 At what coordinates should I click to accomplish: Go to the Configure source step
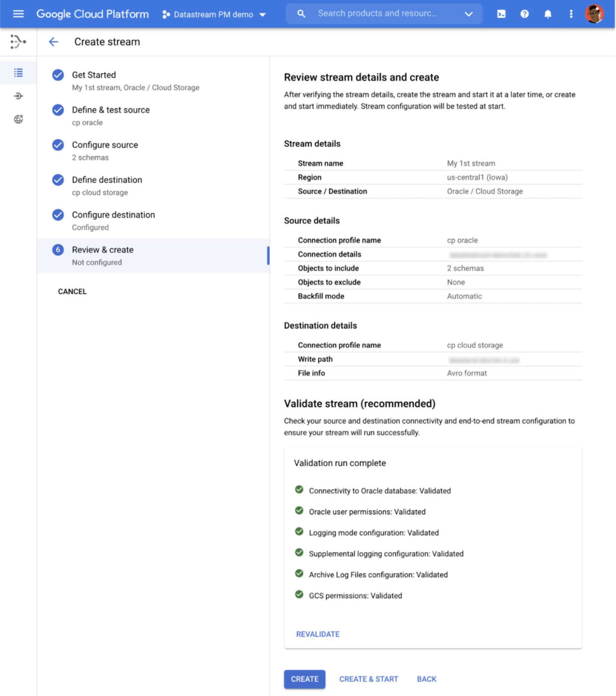point(105,145)
